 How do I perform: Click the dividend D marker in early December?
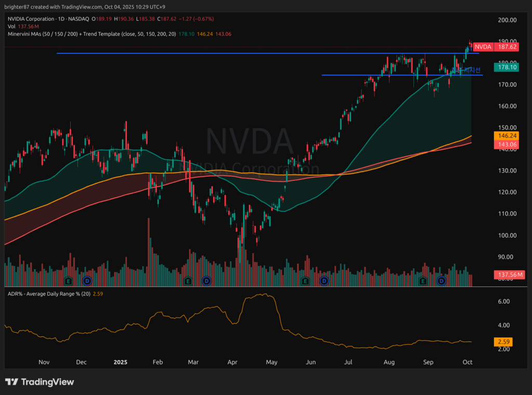click(87, 281)
